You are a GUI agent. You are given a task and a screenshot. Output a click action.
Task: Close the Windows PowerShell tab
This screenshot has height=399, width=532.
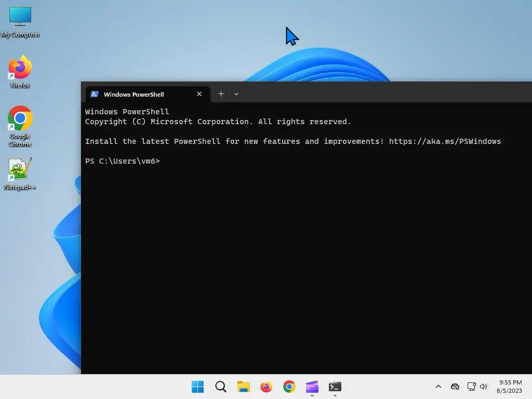[x=199, y=94]
